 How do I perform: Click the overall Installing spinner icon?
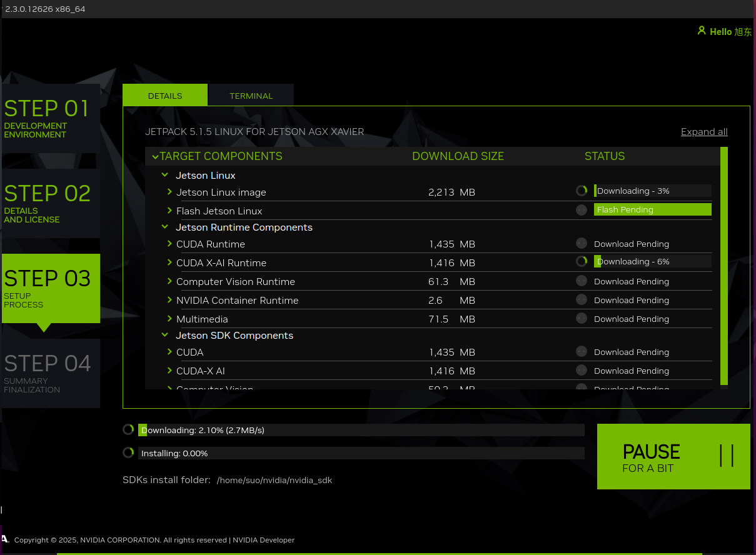128,452
